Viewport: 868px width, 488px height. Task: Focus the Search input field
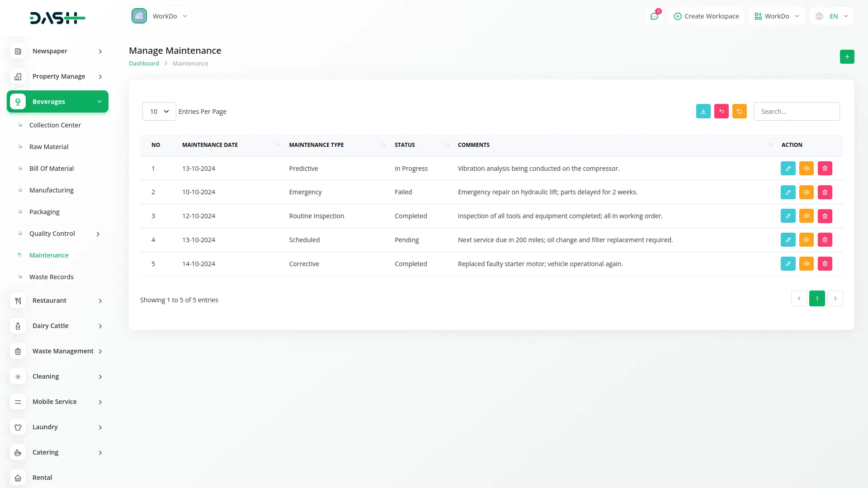796,111
